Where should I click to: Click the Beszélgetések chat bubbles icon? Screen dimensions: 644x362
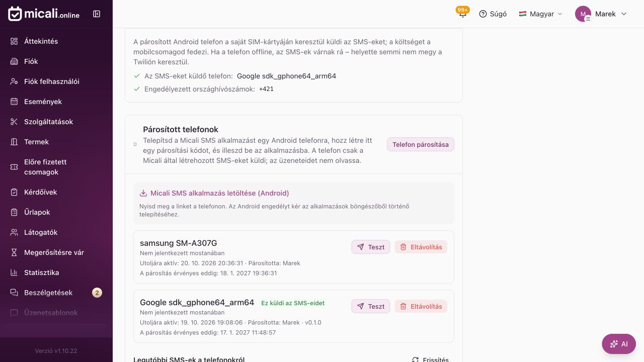[14, 293]
